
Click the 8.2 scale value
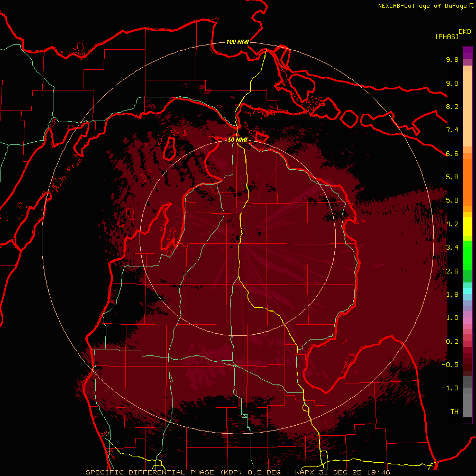click(x=452, y=106)
